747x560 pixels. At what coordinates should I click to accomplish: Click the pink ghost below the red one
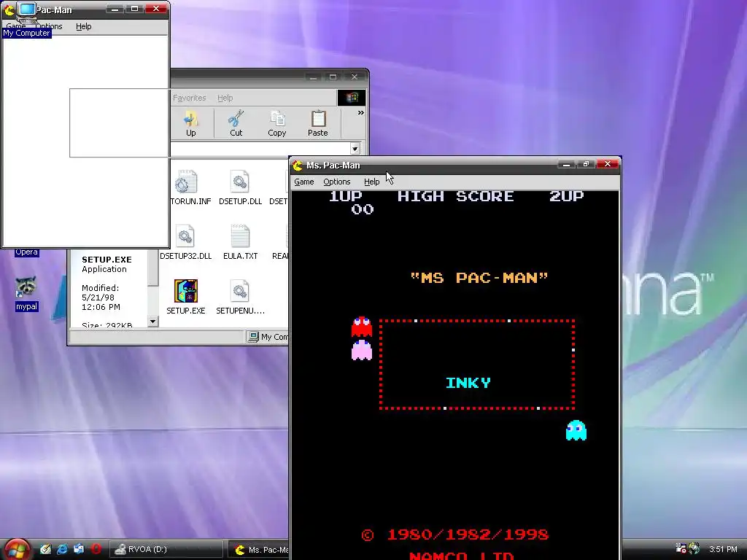point(362,350)
